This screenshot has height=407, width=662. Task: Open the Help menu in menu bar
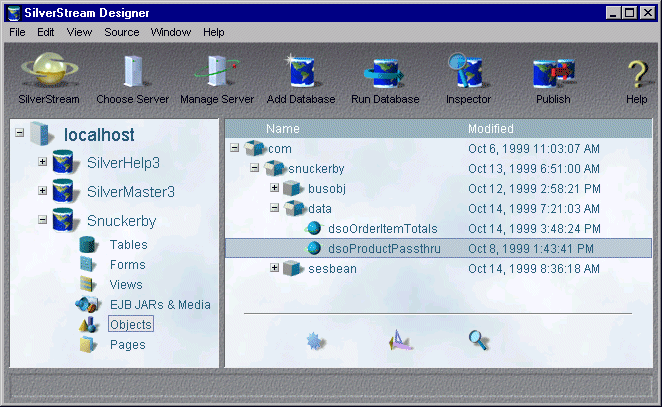click(214, 33)
